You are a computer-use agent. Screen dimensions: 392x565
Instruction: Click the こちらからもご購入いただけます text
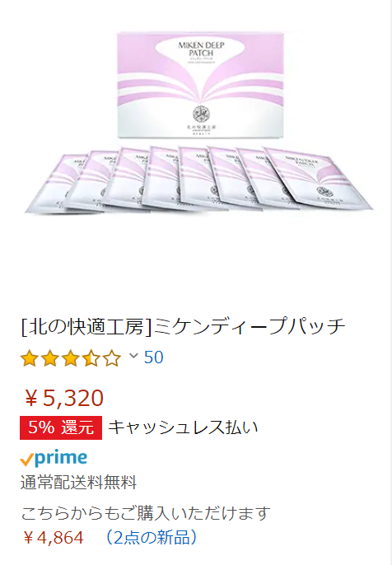146,513
